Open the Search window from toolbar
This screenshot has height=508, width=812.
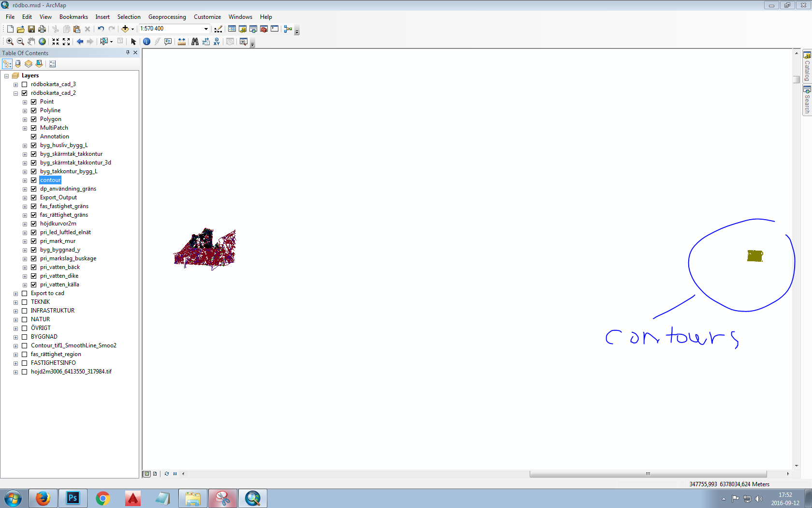[x=253, y=29]
